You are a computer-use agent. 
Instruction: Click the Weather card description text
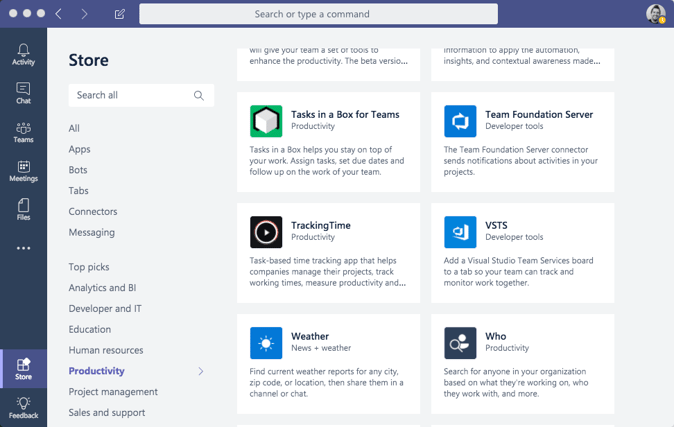(327, 383)
